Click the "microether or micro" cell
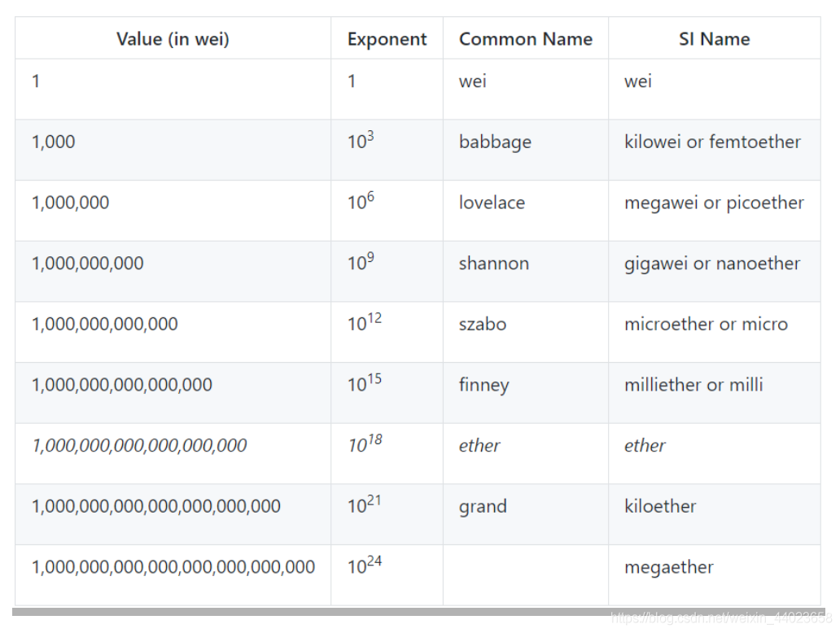The image size is (840, 633). pyautogui.click(x=706, y=324)
